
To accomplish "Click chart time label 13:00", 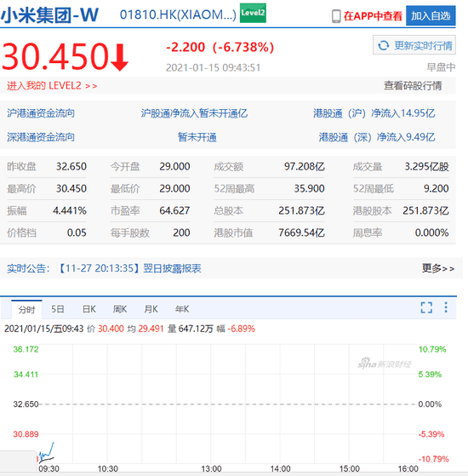I will pyautogui.click(x=211, y=468).
